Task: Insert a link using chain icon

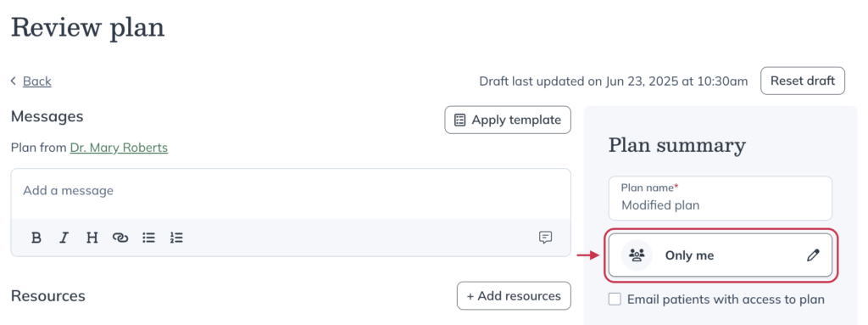Action: (x=120, y=238)
